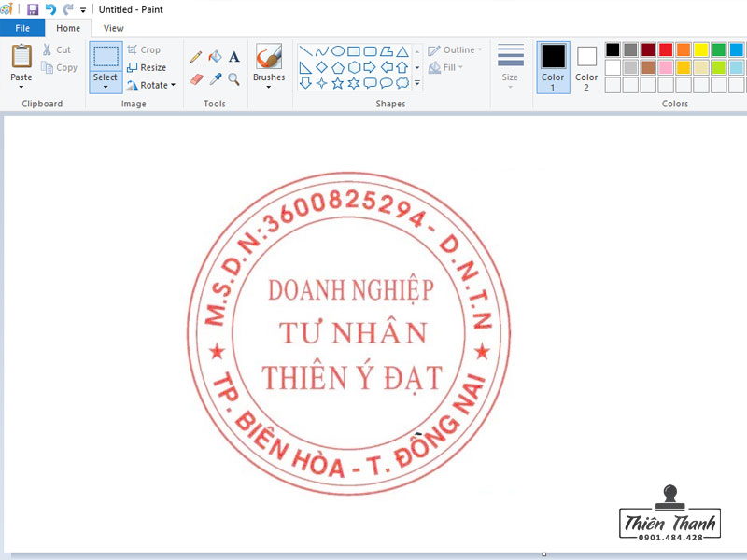Expand the shapes gallery list

[x=416, y=83]
